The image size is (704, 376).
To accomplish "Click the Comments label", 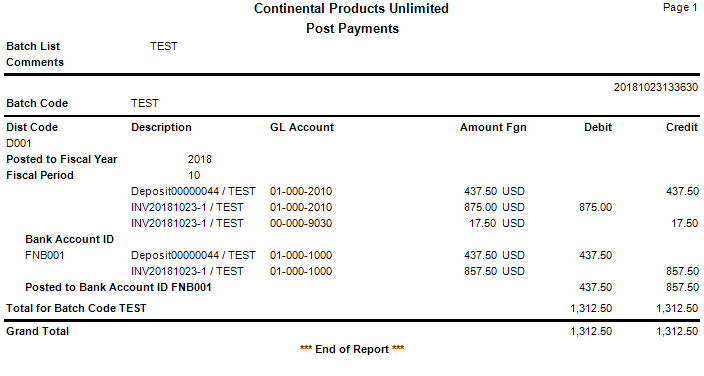I will [x=35, y=62].
